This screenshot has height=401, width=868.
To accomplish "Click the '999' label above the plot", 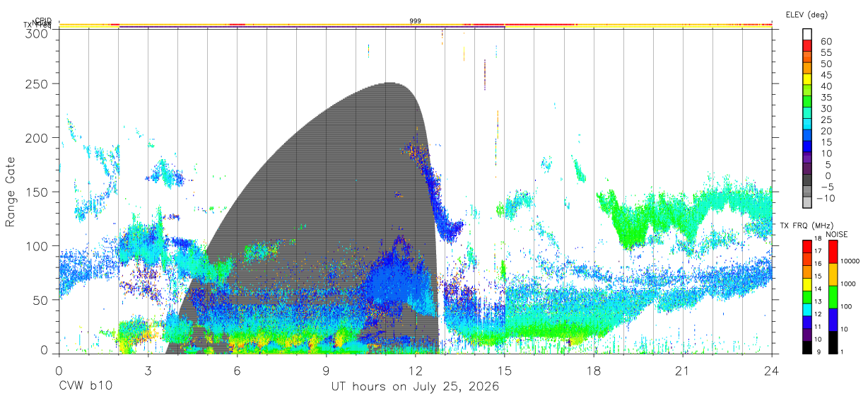I will pos(416,21).
